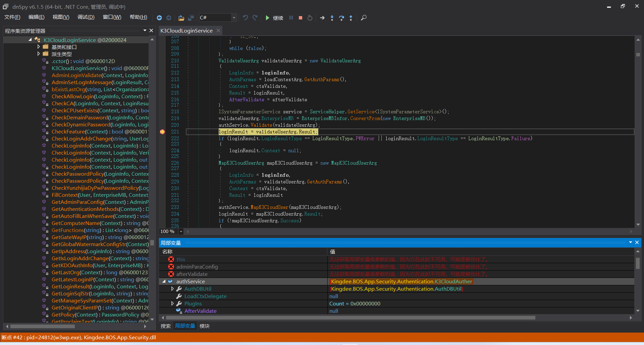
Task: Toggle the breakpoint on line 221
Action: (x=162, y=132)
